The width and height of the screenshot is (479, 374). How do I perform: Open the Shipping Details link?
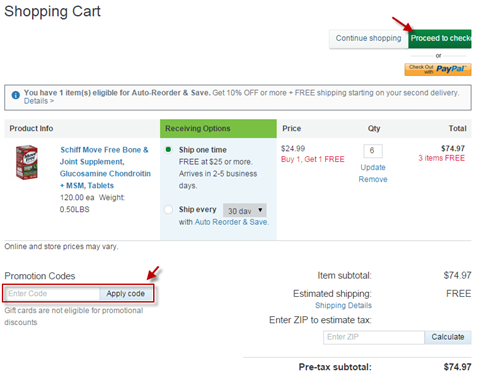pos(343,305)
